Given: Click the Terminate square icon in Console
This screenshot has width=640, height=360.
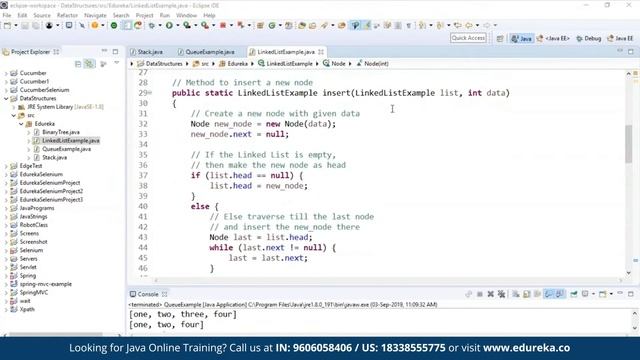Looking at the screenshot, I should tap(480, 294).
